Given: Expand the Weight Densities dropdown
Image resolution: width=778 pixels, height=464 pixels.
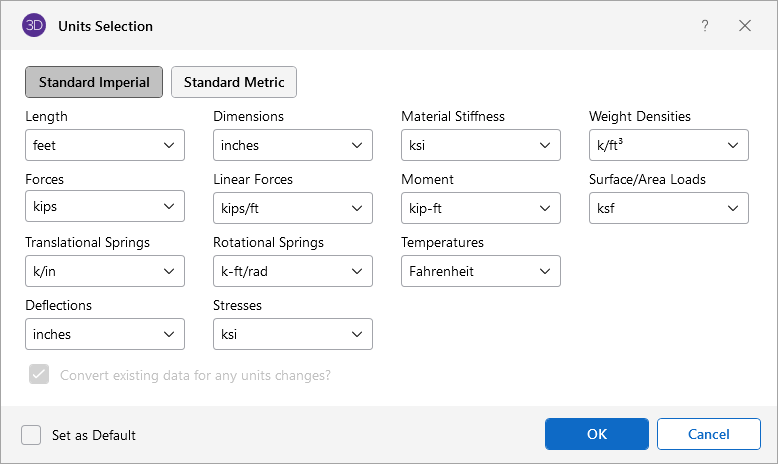Looking at the screenshot, I should point(669,145).
